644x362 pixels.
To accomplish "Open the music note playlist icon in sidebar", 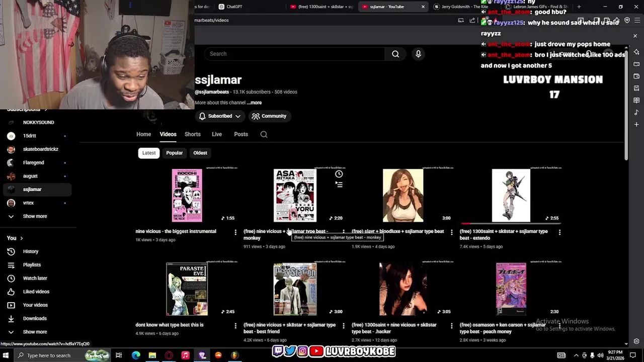I will pos(636,112).
